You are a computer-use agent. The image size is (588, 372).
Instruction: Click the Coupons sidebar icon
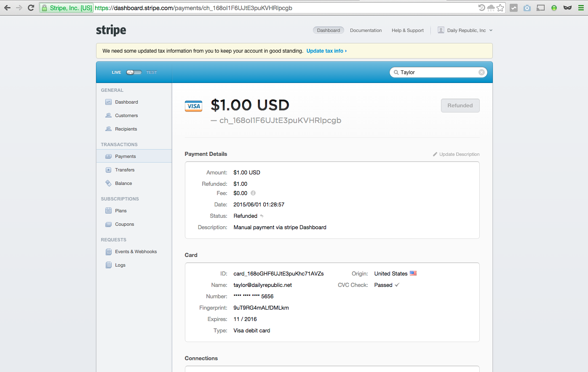click(x=108, y=224)
